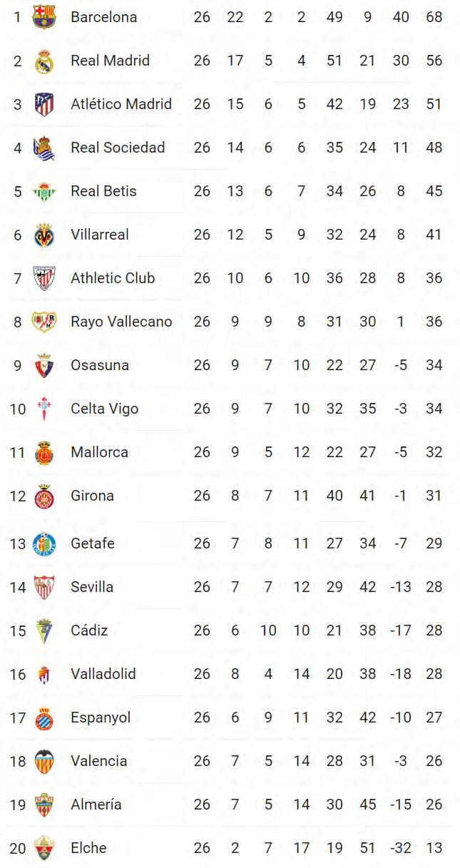460x868 pixels.
Task: Click the Athletic Club crest
Action: tap(44, 278)
